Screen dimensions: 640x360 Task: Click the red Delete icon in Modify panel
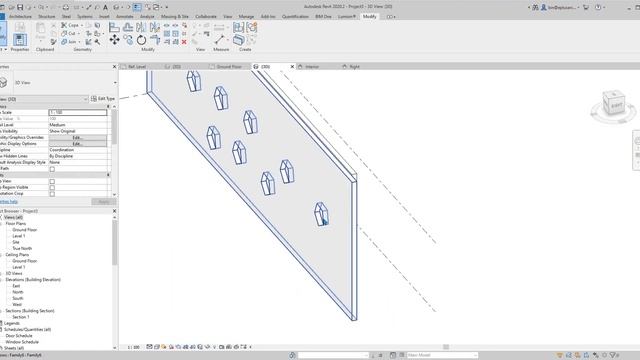click(184, 42)
